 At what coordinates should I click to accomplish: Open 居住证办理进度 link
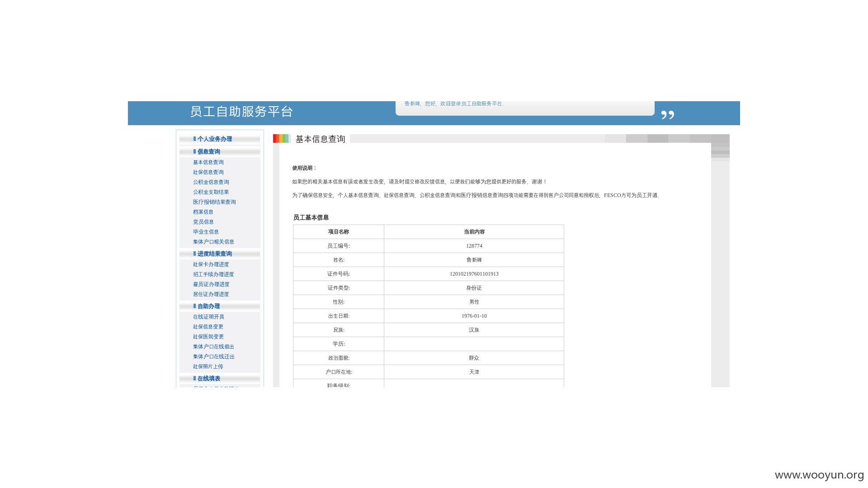pyautogui.click(x=211, y=294)
